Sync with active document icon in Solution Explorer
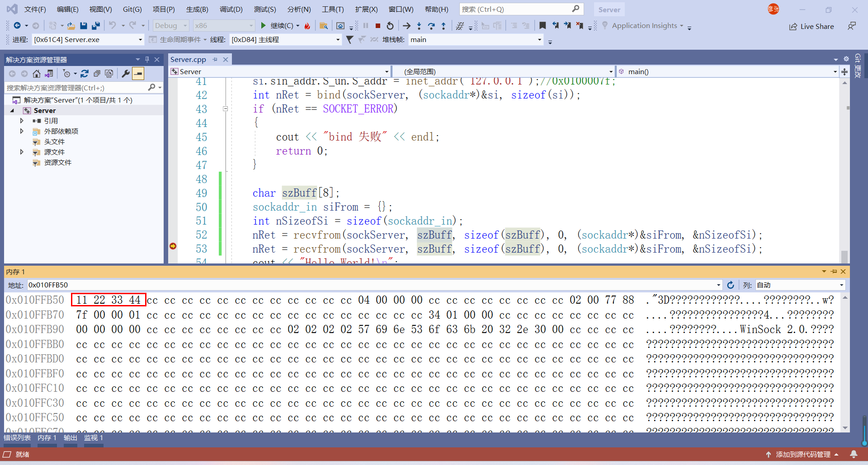 click(85, 73)
